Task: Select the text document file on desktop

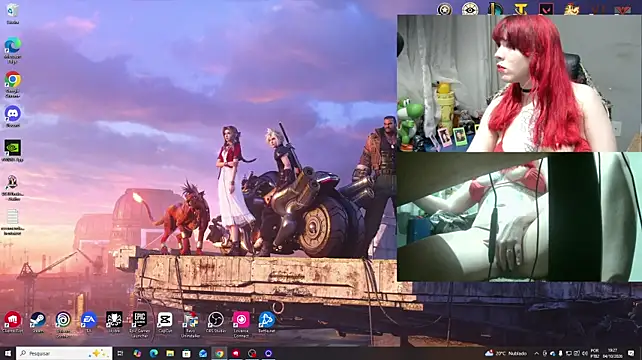Action: (13, 222)
